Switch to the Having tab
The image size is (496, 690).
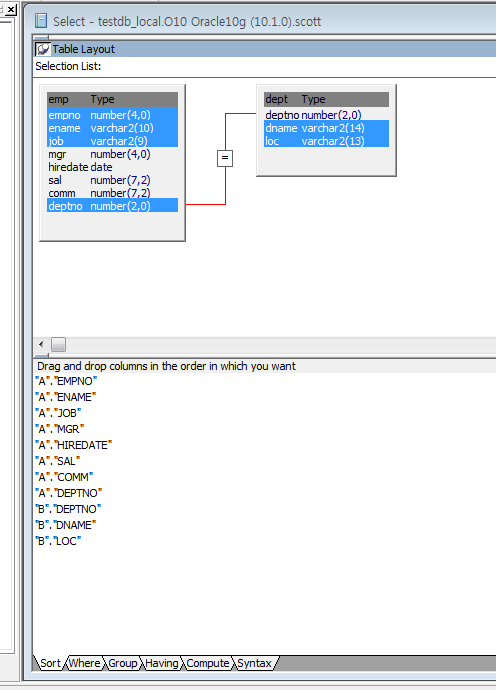(x=162, y=663)
